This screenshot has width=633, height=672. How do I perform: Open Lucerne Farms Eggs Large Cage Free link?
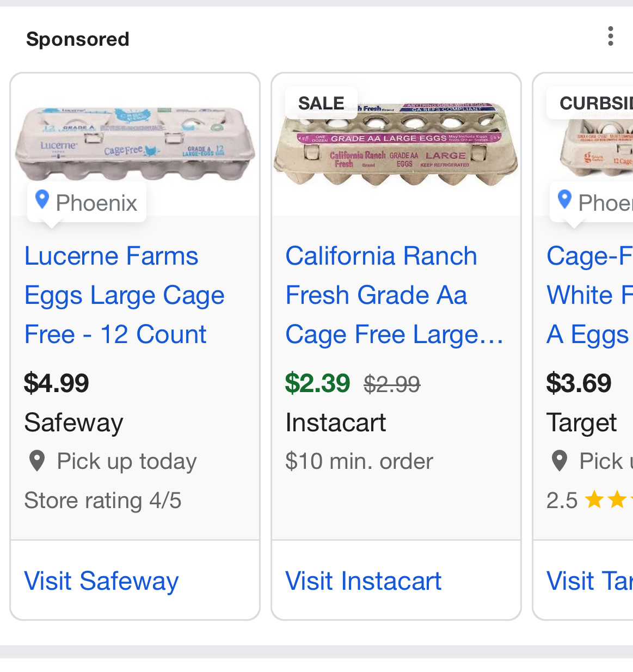(124, 295)
